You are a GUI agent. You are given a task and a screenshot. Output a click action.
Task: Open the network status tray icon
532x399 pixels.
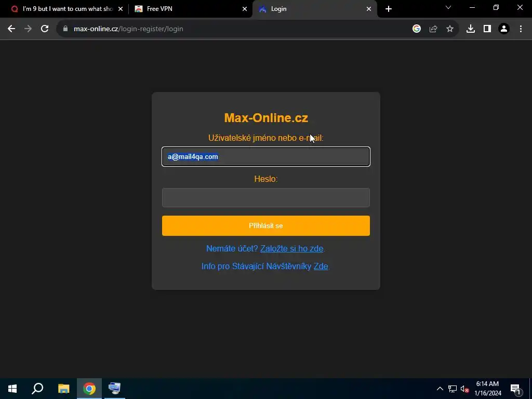[453, 389]
